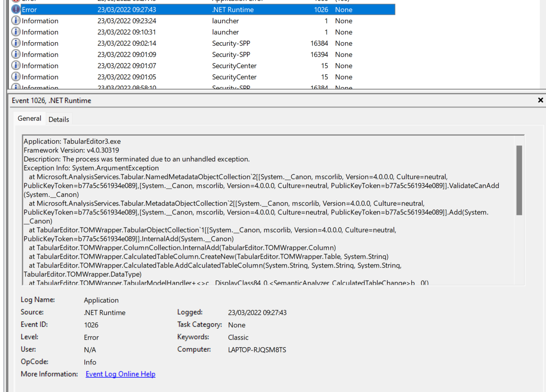Click the error icon on the .NET Runtime event
The width and height of the screenshot is (546, 392).
[16, 9]
